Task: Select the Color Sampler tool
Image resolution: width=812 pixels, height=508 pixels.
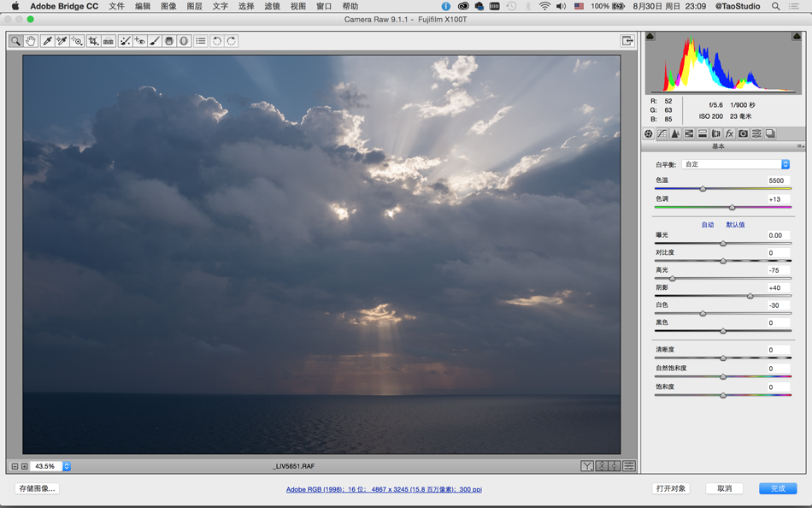Action: (62, 41)
